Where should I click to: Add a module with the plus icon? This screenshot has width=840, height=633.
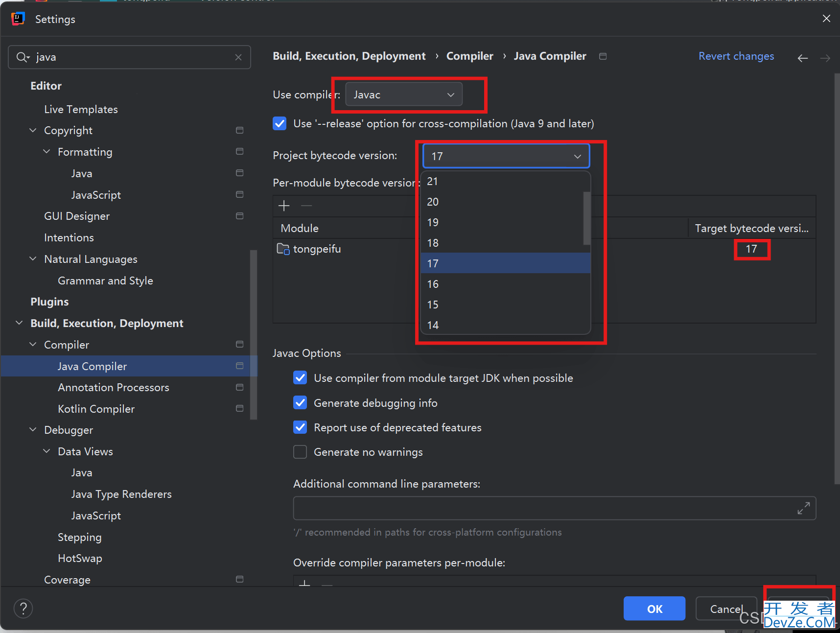coord(284,206)
